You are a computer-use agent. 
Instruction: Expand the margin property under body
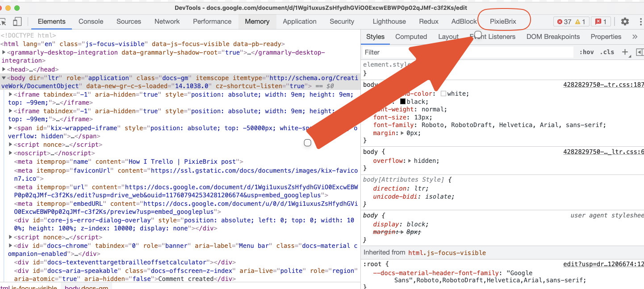pos(402,132)
